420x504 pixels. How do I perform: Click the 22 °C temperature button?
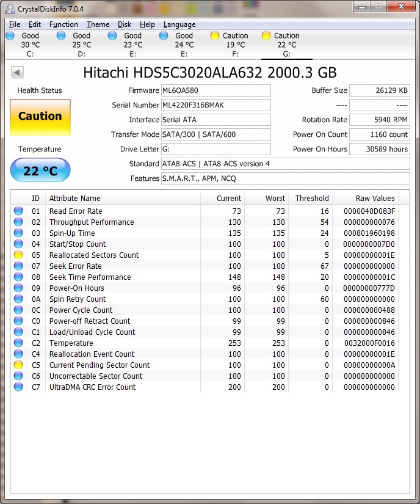40,170
